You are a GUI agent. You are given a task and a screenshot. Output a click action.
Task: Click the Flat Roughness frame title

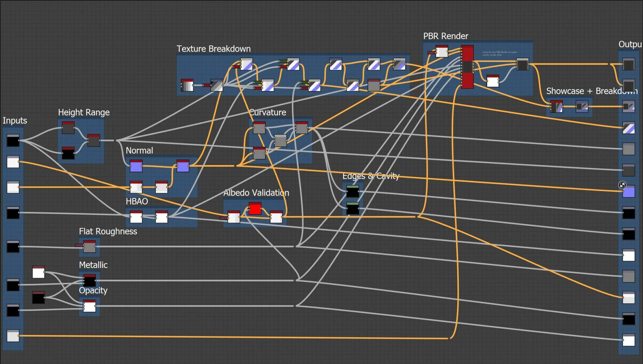click(108, 231)
